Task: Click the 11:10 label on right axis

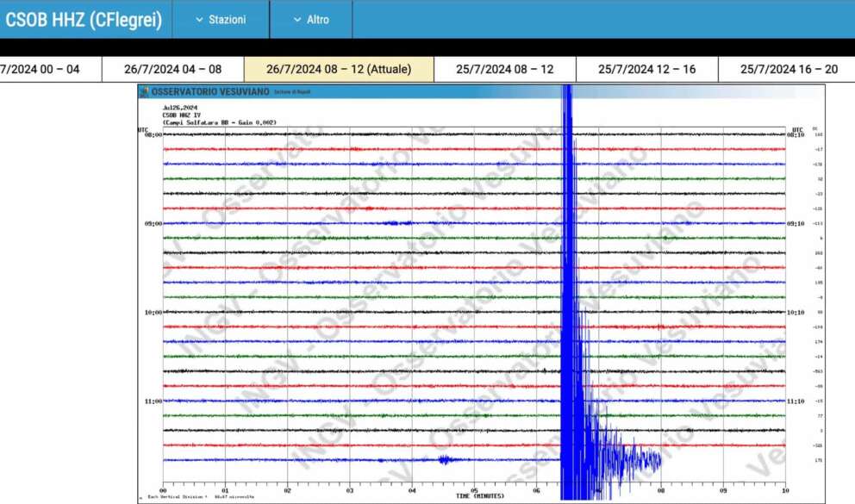Action: (796, 401)
